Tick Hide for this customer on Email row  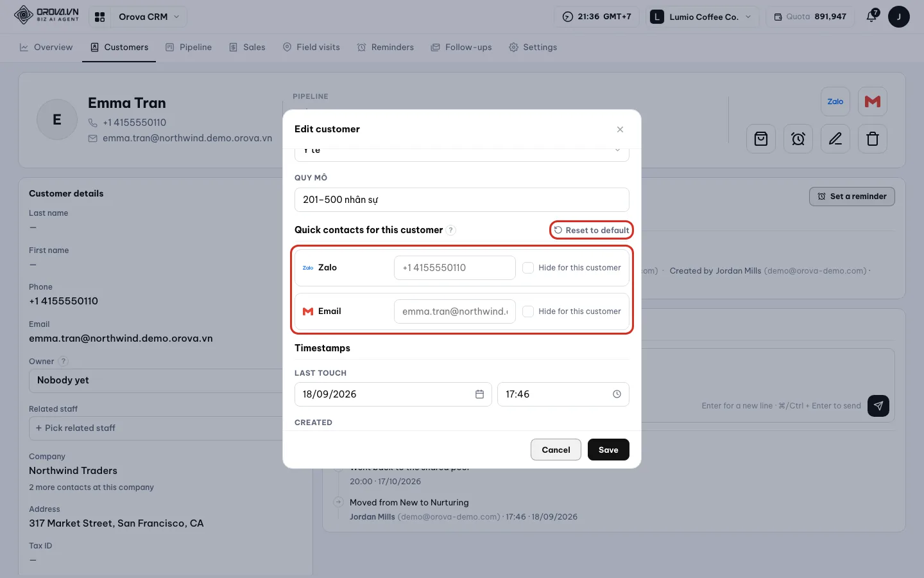[x=528, y=311]
